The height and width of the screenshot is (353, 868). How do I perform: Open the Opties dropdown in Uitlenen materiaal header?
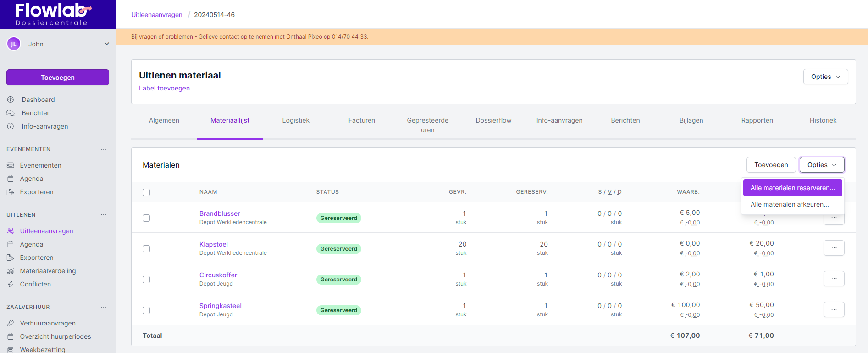click(825, 77)
